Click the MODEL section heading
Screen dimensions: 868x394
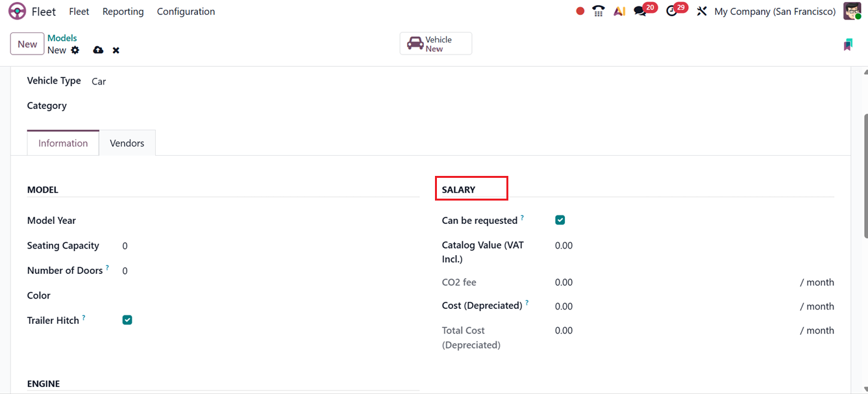pyautogui.click(x=43, y=190)
